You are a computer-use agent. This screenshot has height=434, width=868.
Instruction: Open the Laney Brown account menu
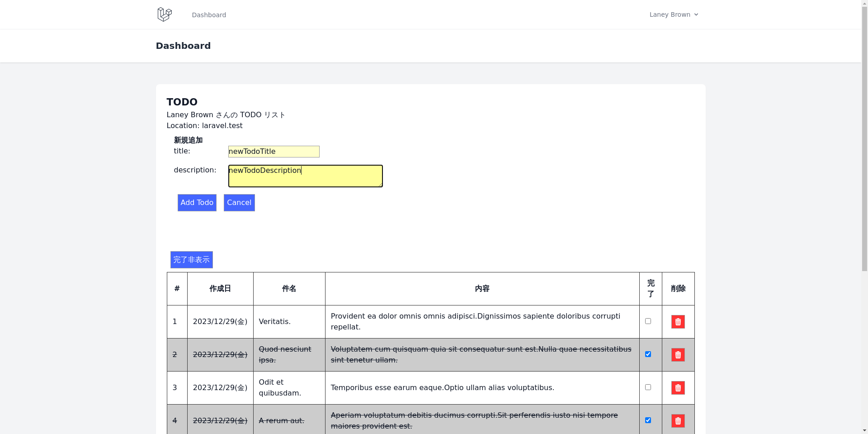670,14
